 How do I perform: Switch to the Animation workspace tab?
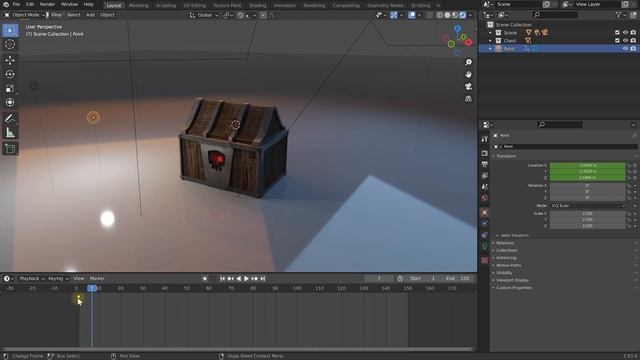284,5
